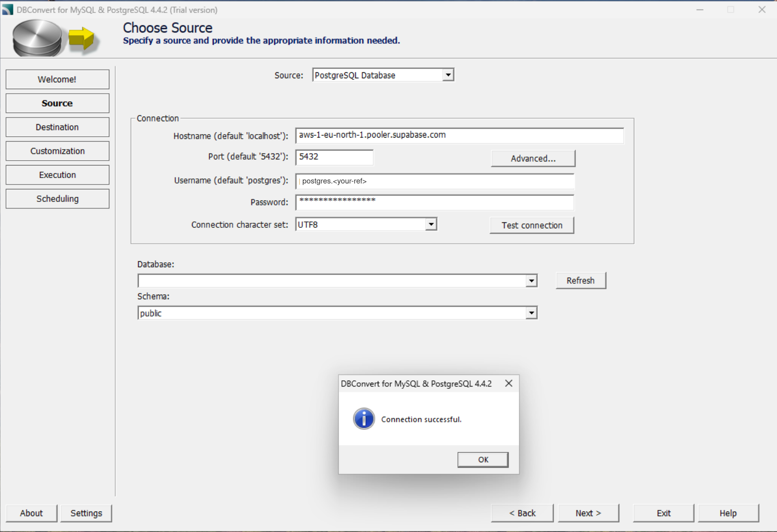Minimize the DBConvert main window
777x532 pixels.
tap(700, 9)
